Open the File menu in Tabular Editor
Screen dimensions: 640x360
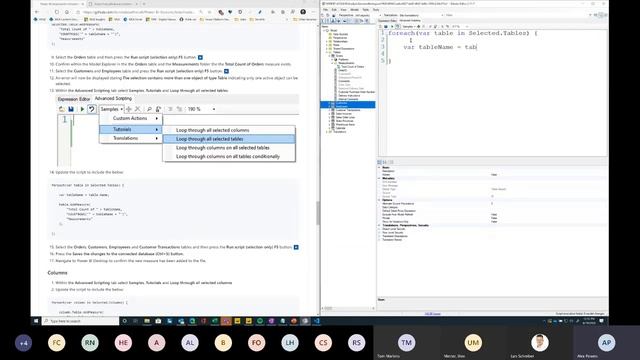[325, 10]
